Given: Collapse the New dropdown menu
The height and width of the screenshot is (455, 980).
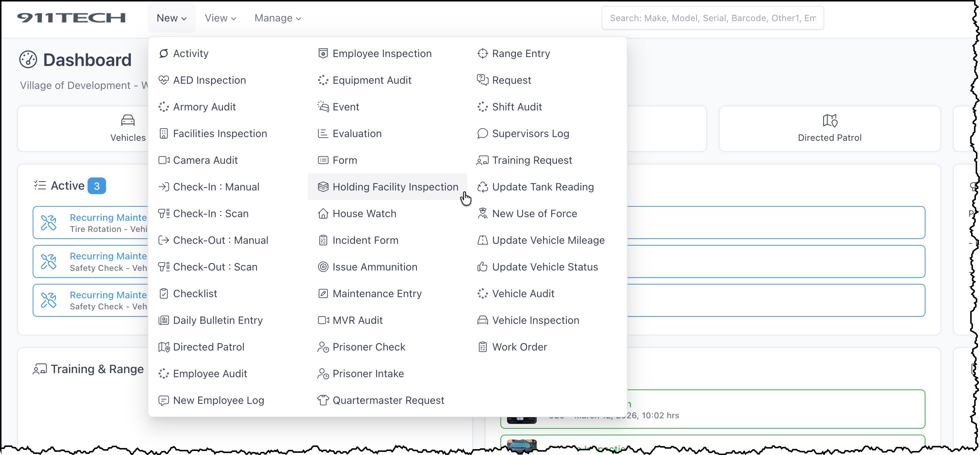Looking at the screenshot, I should click(x=171, y=18).
